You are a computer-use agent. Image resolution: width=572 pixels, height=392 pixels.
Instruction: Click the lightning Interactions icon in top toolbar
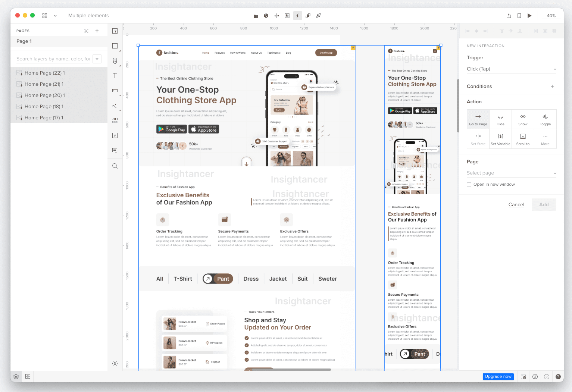(x=297, y=16)
